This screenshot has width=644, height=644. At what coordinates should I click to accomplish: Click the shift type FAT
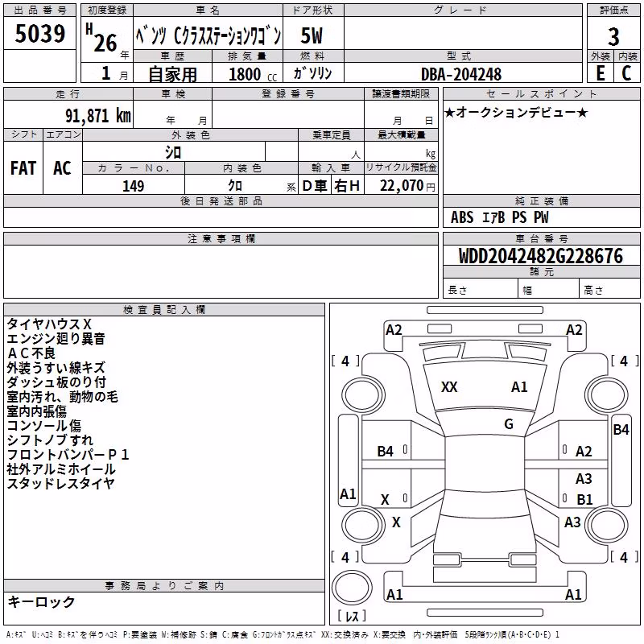(23, 168)
